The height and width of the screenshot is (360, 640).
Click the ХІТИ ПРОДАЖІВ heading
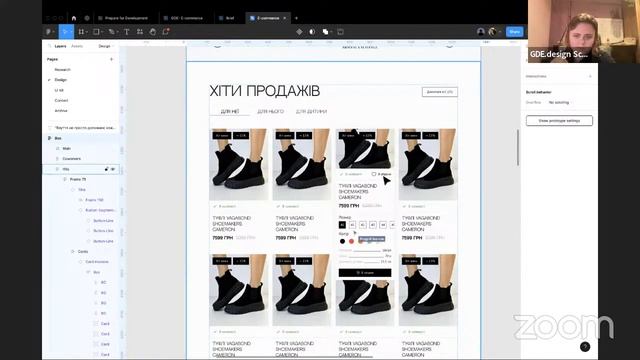[264, 91]
